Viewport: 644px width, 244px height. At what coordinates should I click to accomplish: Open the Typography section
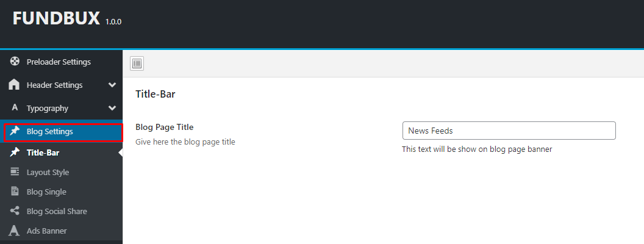(x=61, y=108)
